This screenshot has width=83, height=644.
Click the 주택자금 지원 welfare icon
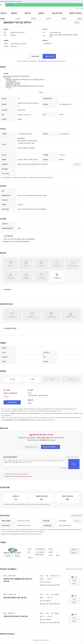coord(11,276)
